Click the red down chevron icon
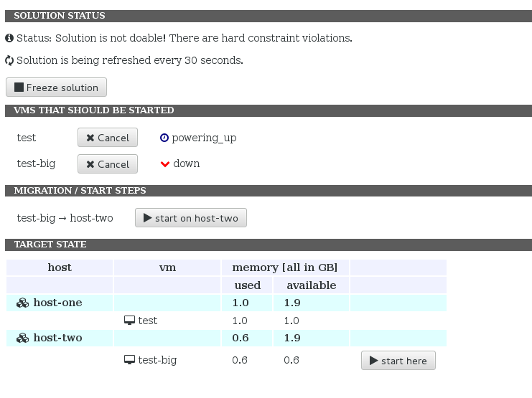This screenshot has height=398, width=532. 164,164
